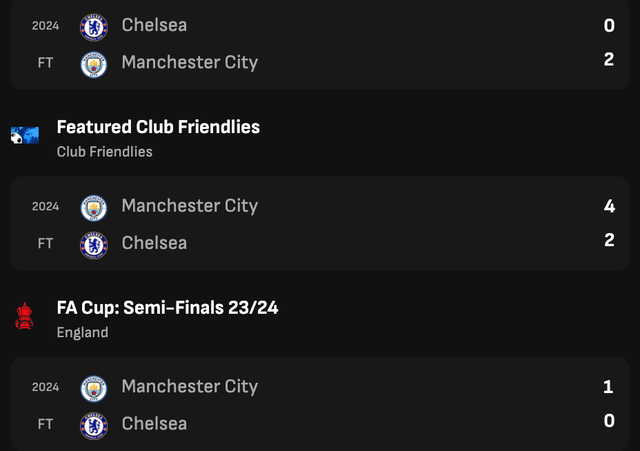Screen dimensions: 640x451
Task: Click the 2024 date in the FA Cup match
Action: coord(46,387)
